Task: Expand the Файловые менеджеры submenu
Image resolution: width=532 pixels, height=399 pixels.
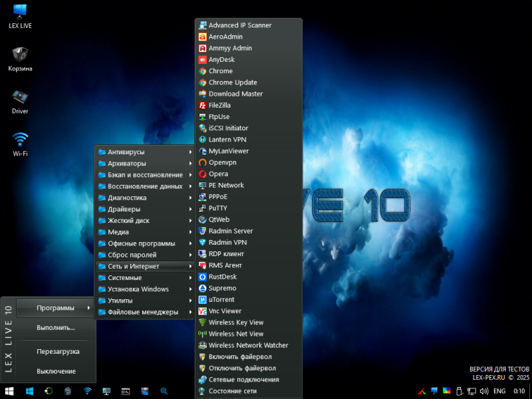Action: [142, 312]
